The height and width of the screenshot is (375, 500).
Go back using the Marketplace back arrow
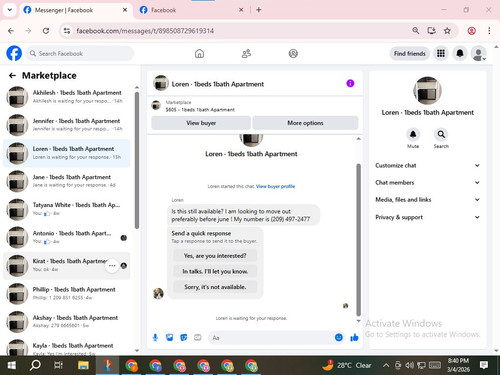click(12, 76)
